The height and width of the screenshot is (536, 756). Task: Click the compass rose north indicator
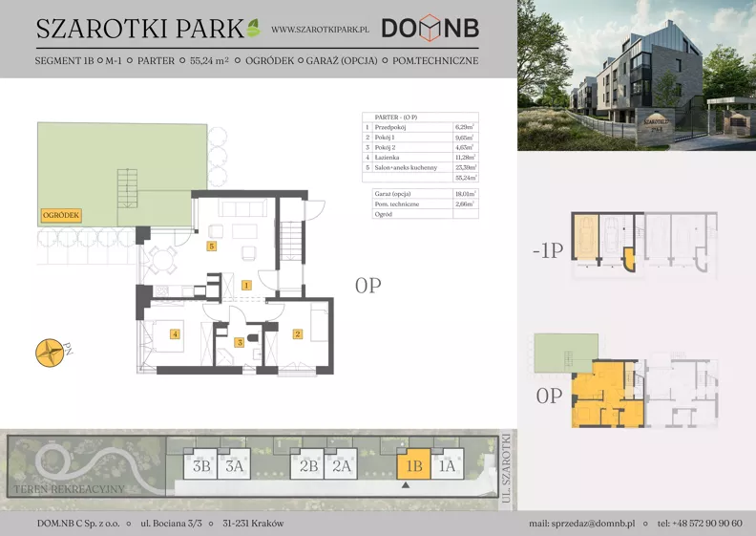(x=51, y=353)
